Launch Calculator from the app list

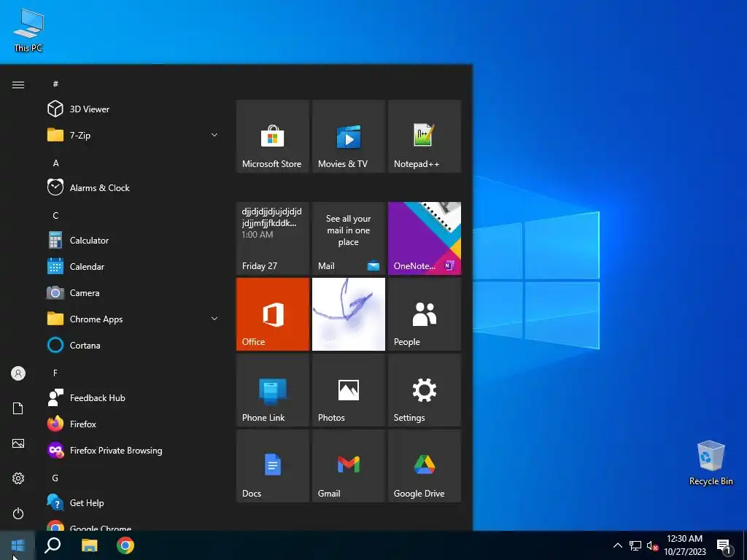[x=133, y=241]
